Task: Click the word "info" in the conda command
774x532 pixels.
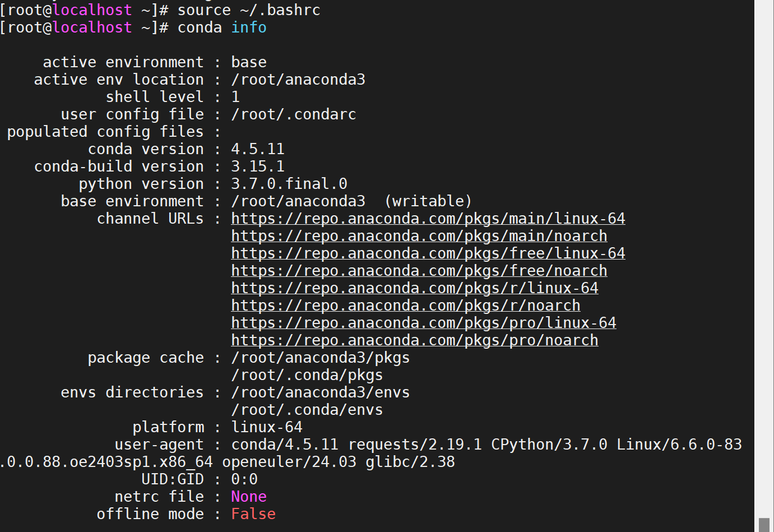Action: tap(249, 27)
